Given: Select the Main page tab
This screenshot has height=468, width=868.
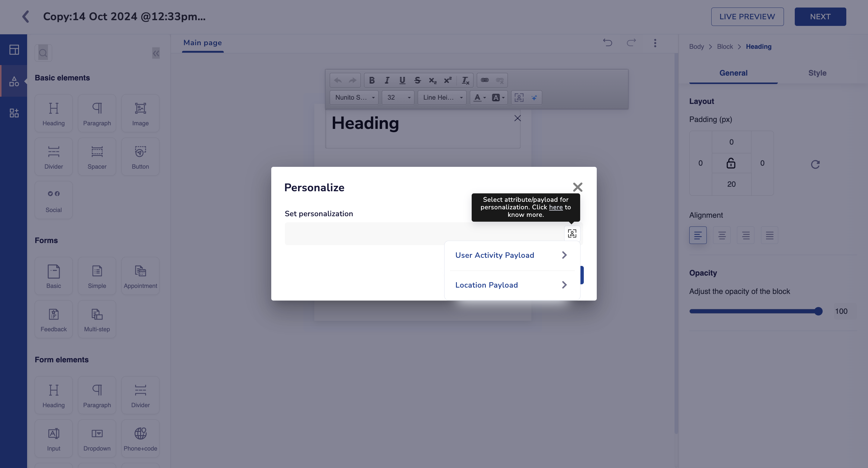Looking at the screenshot, I should (203, 43).
